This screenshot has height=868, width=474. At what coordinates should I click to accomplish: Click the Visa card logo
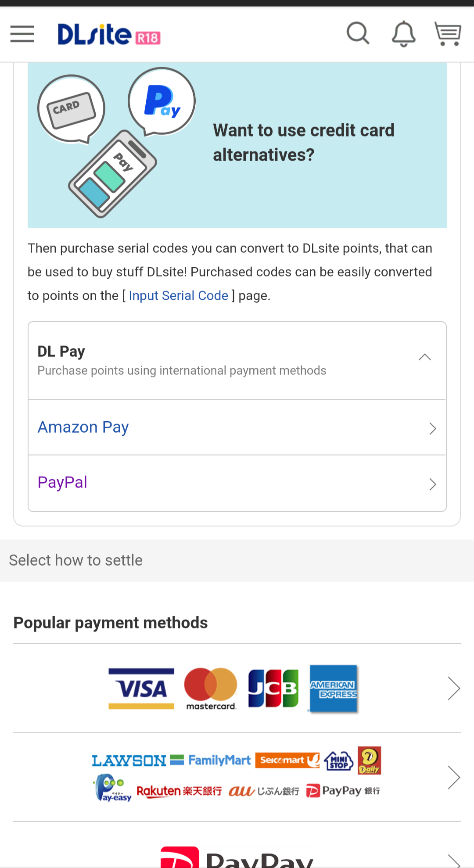pos(141,688)
